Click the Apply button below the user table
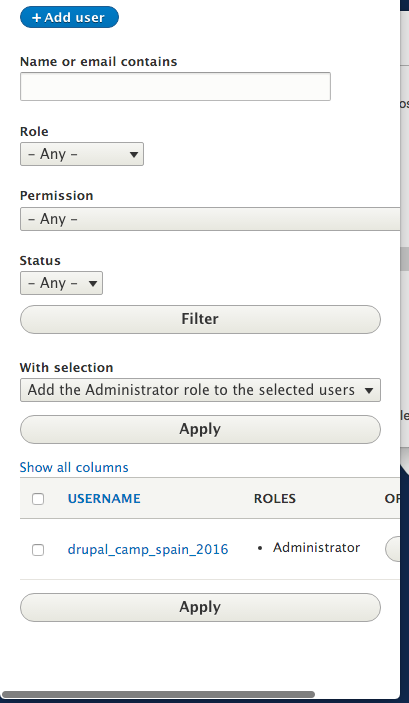This screenshot has width=409, height=703. point(200,608)
